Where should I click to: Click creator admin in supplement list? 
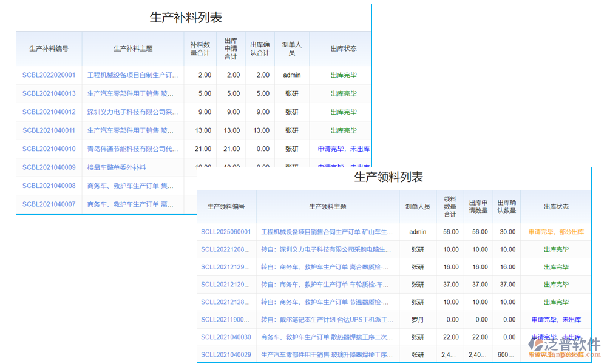[291, 75]
